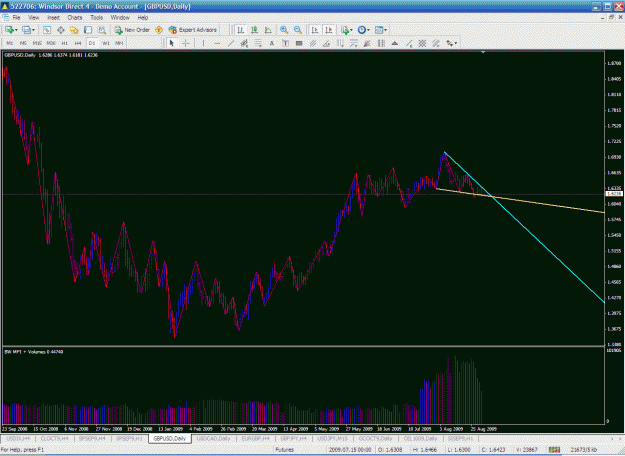Launch MetaEditor via yellow diamond icon
This screenshot has width=625, height=456.
tap(159, 30)
